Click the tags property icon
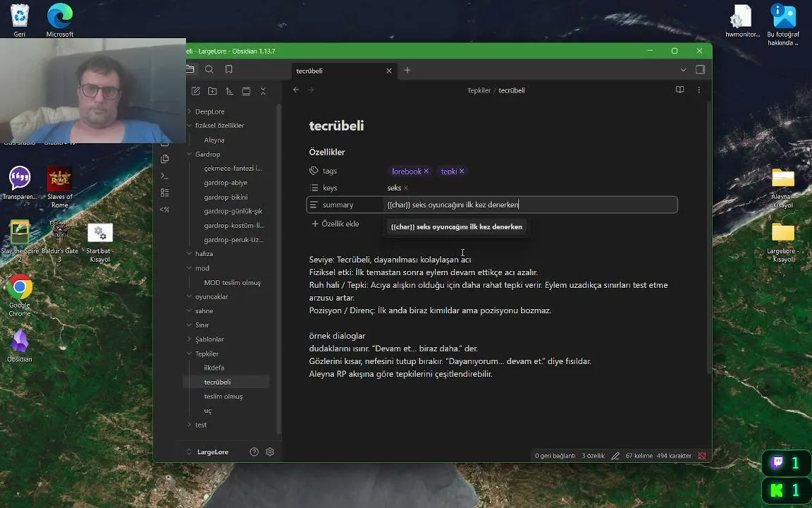This screenshot has height=508, width=812. (314, 171)
